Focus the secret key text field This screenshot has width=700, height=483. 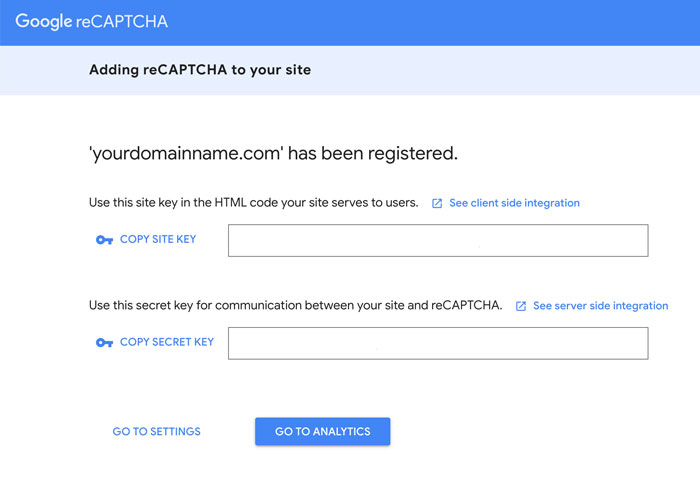pos(438,343)
